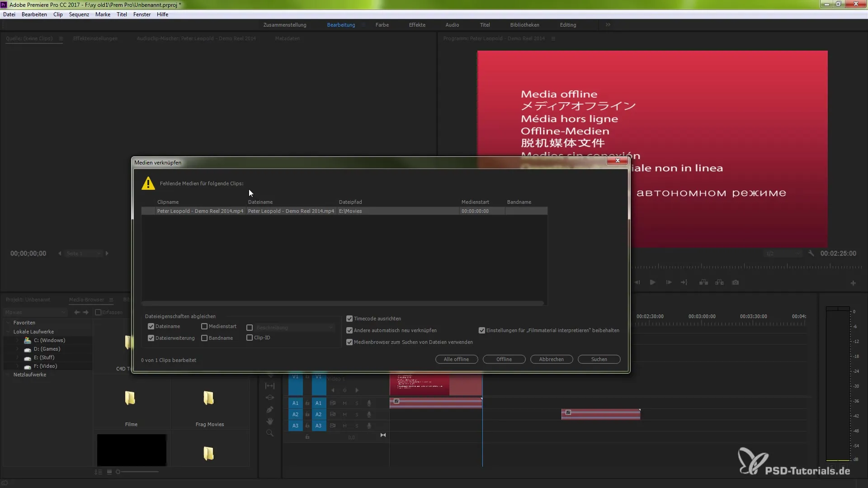868x488 pixels.
Task: Click the A1 voice-over microphone icon
Action: (x=369, y=403)
